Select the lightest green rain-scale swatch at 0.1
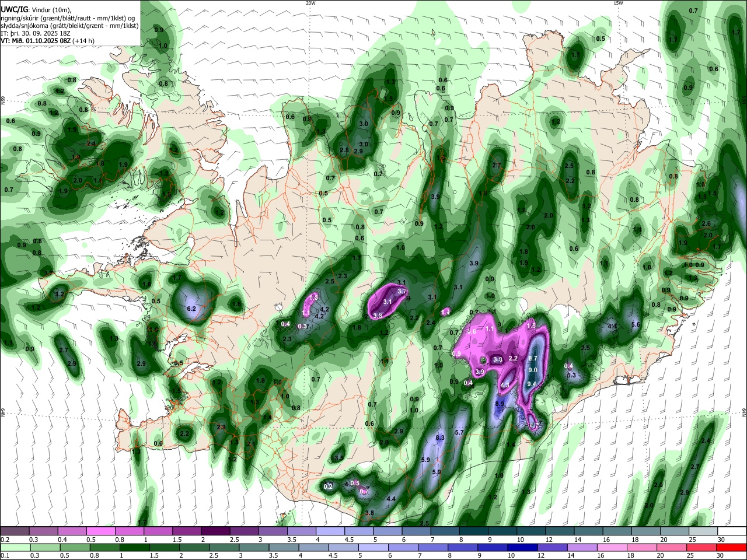747x560 pixels. (15, 547)
